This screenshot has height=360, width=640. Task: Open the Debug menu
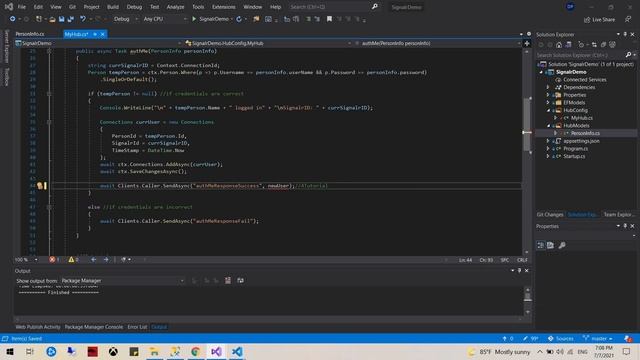134,7
